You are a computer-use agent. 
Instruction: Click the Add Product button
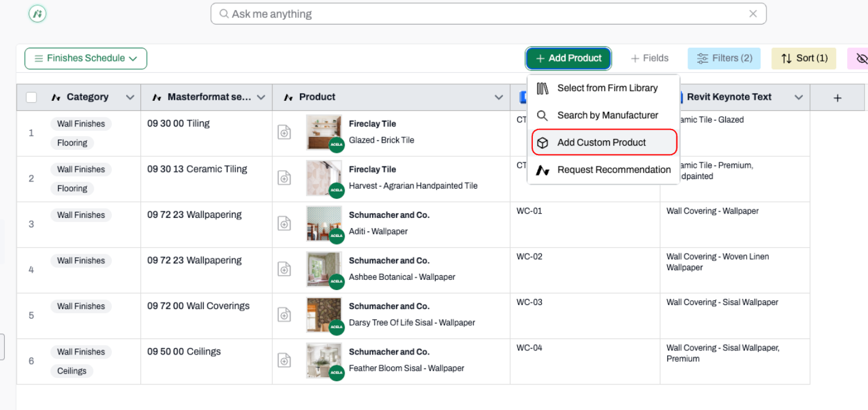[568, 58]
